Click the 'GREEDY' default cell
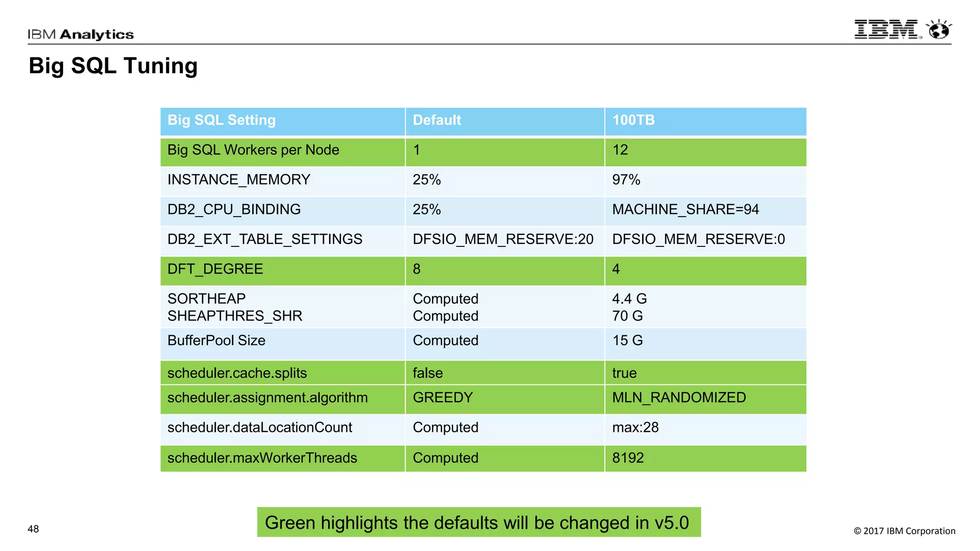This screenshot has width=980, height=551. tap(505, 399)
